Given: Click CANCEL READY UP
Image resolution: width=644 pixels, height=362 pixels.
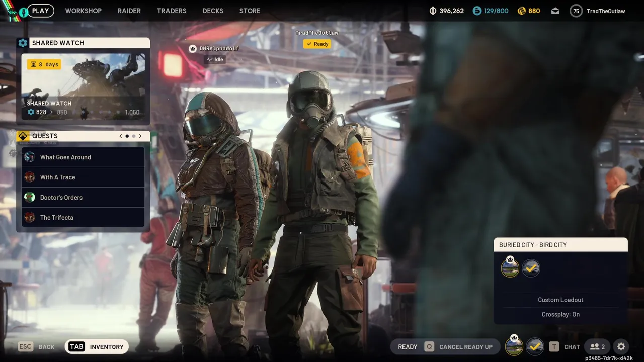Looking at the screenshot, I should pos(466,347).
